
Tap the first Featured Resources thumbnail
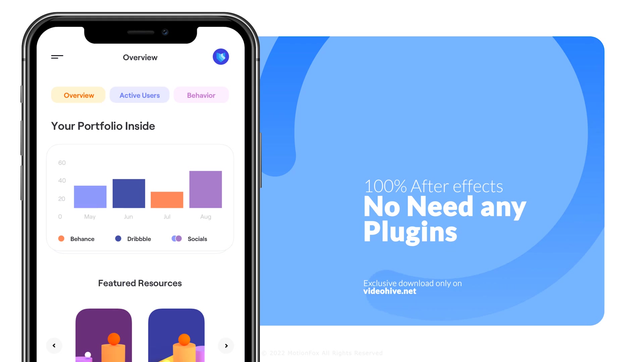pyautogui.click(x=103, y=333)
